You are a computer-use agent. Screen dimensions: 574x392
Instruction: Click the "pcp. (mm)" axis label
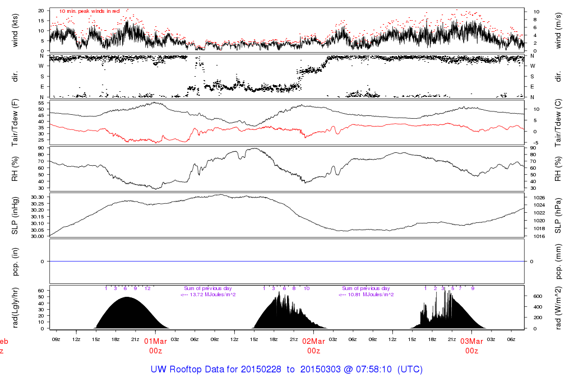(558, 261)
